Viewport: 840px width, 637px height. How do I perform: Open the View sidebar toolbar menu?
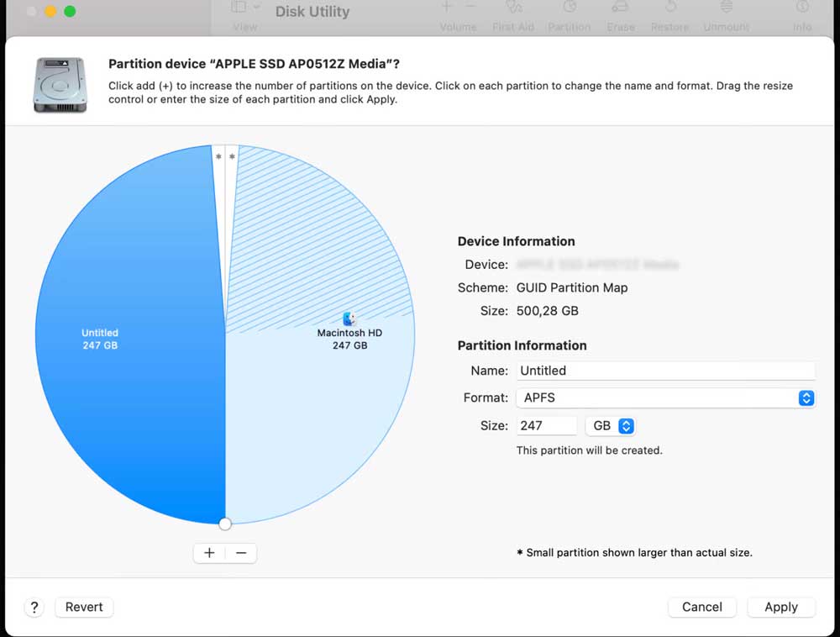pos(244,7)
